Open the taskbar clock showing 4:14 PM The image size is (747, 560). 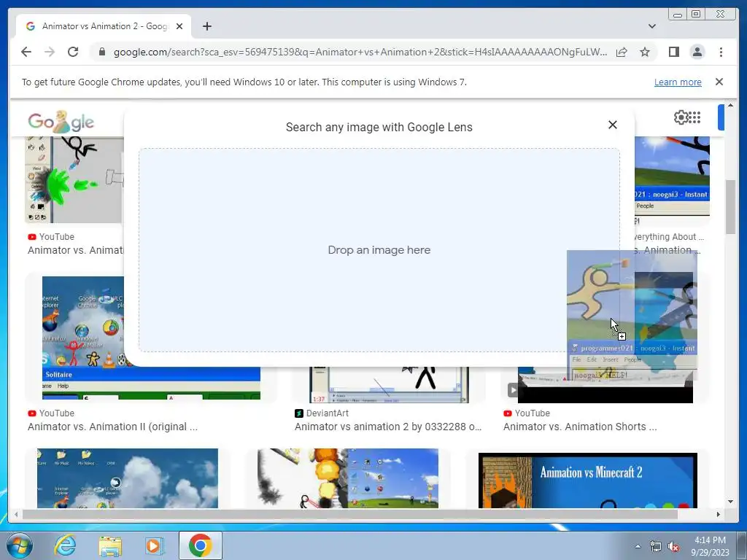(x=710, y=546)
